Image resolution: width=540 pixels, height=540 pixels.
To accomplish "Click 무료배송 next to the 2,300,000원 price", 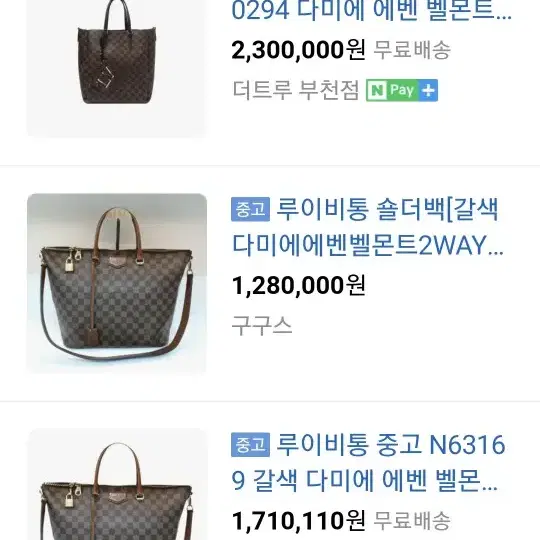I will 412,50.
